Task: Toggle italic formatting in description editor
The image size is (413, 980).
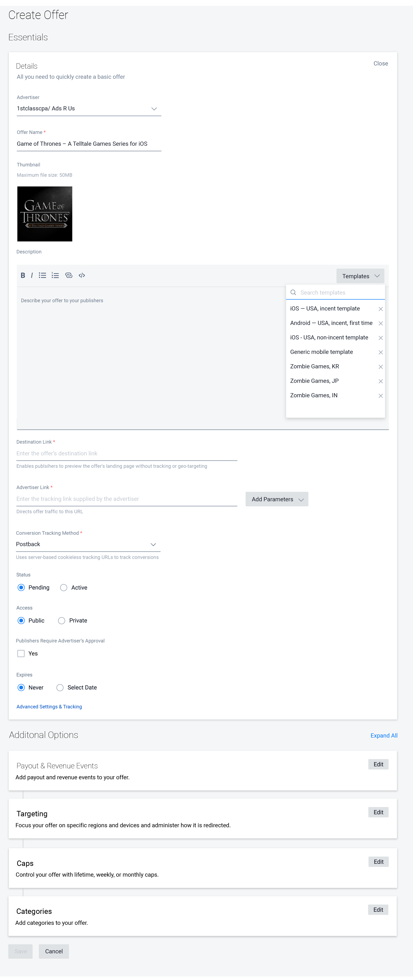Action: [32, 275]
